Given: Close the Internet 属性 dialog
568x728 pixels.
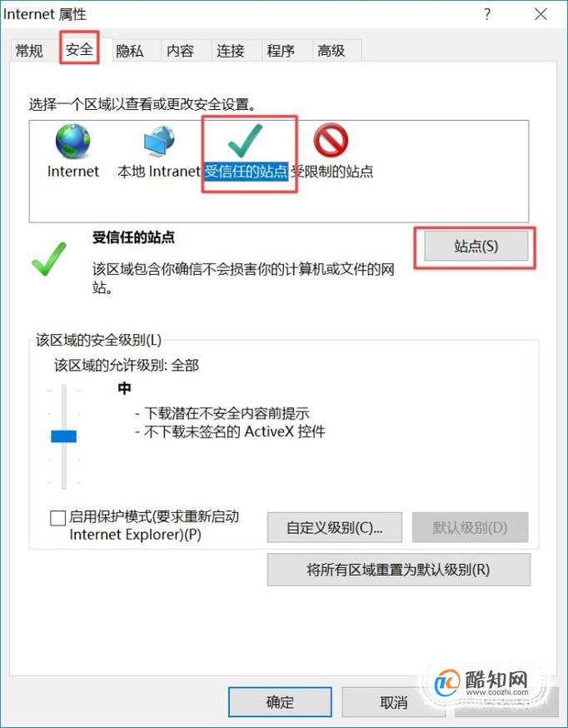Looking at the screenshot, I should coord(541,14).
